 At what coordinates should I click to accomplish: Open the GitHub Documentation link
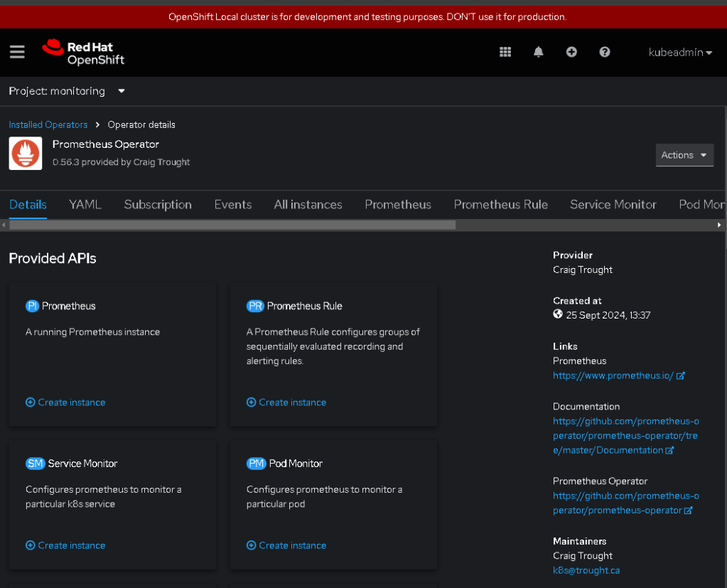(x=625, y=436)
